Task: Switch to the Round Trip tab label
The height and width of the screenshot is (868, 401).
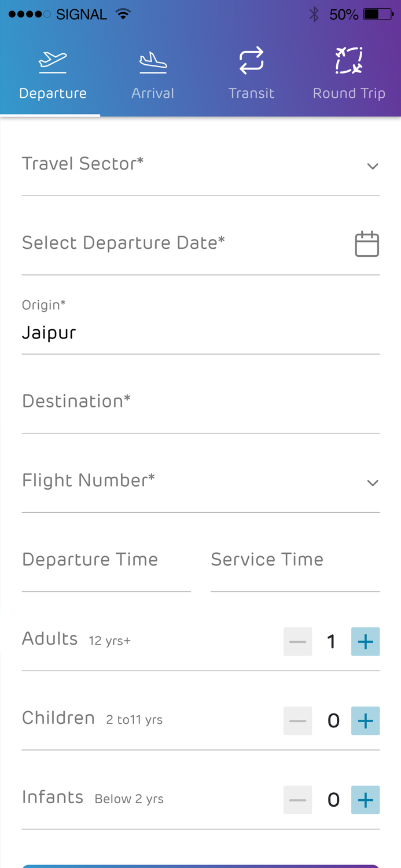Action: click(349, 93)
